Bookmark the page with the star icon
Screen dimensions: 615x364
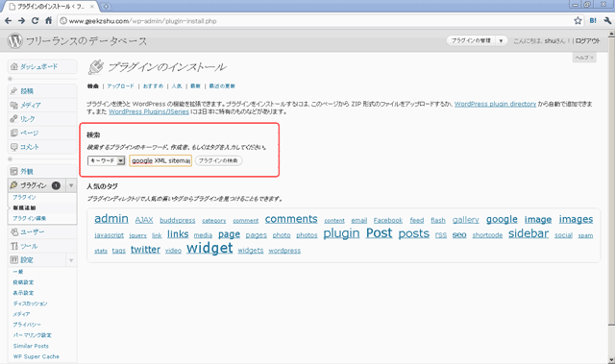point(578,21)
